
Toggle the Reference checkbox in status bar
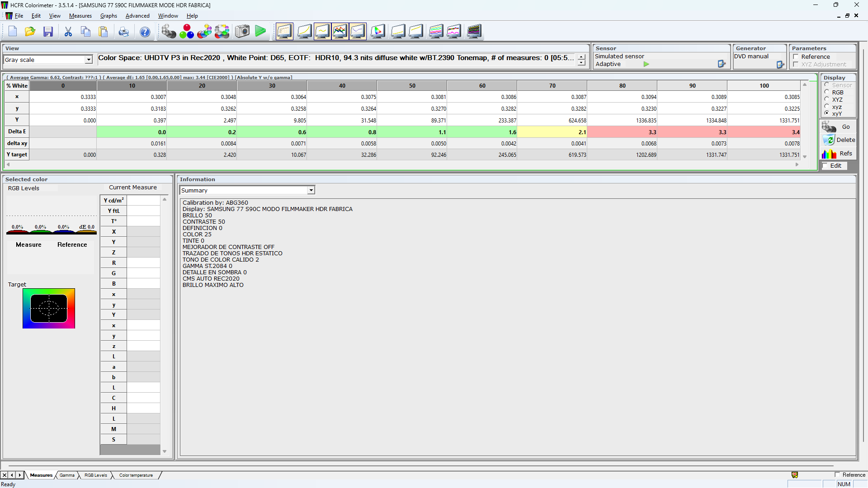coord(837,475)
